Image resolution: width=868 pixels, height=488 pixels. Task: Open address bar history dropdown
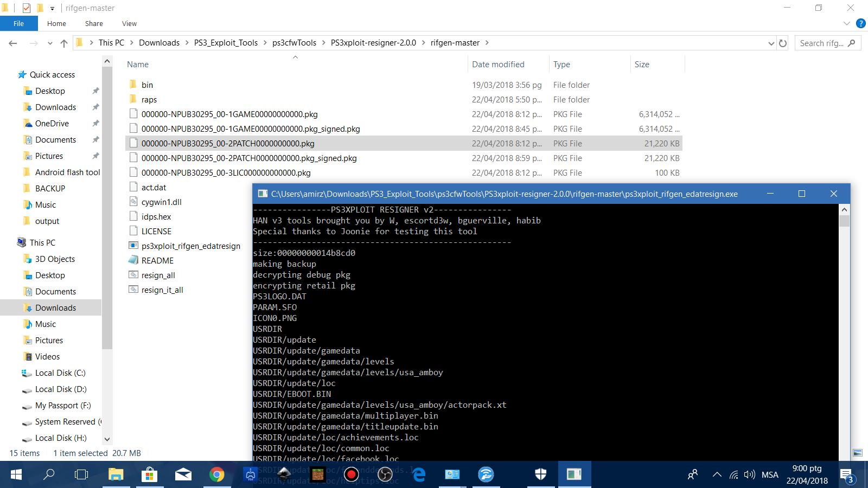click(771, 43)
